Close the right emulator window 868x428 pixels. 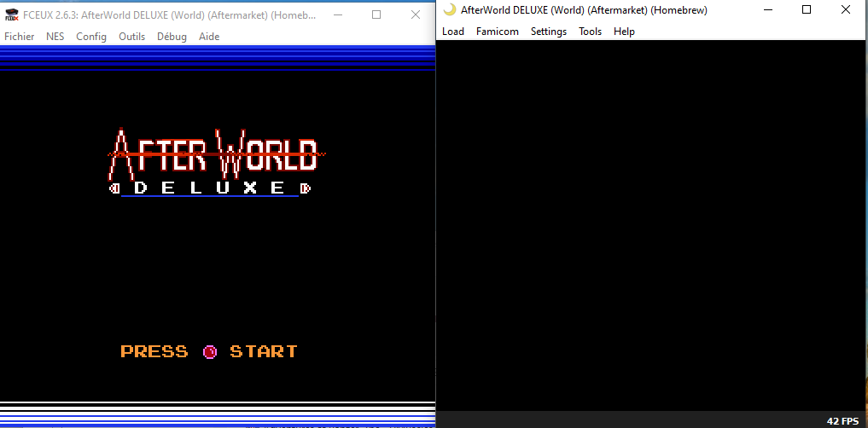point(845,9)
